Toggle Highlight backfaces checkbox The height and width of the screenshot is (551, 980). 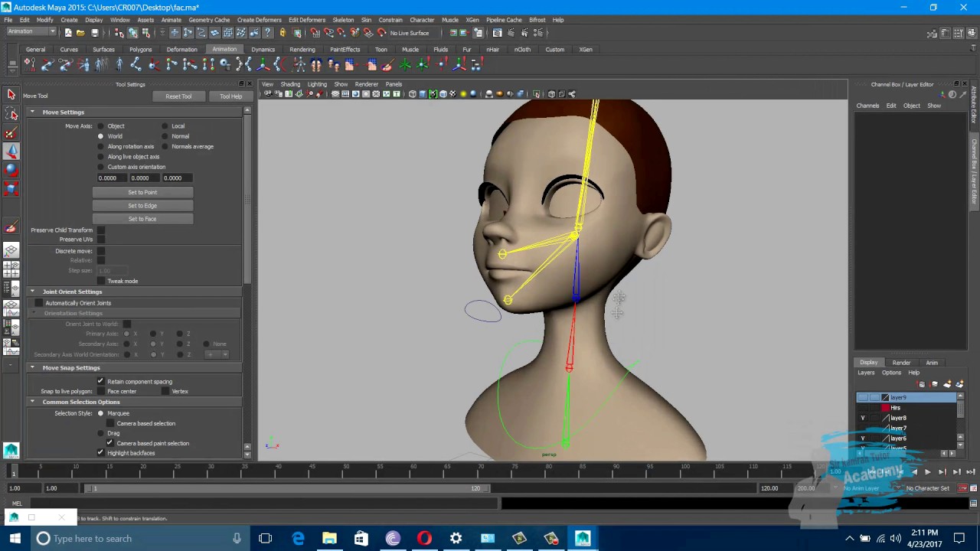click(100, 453)
